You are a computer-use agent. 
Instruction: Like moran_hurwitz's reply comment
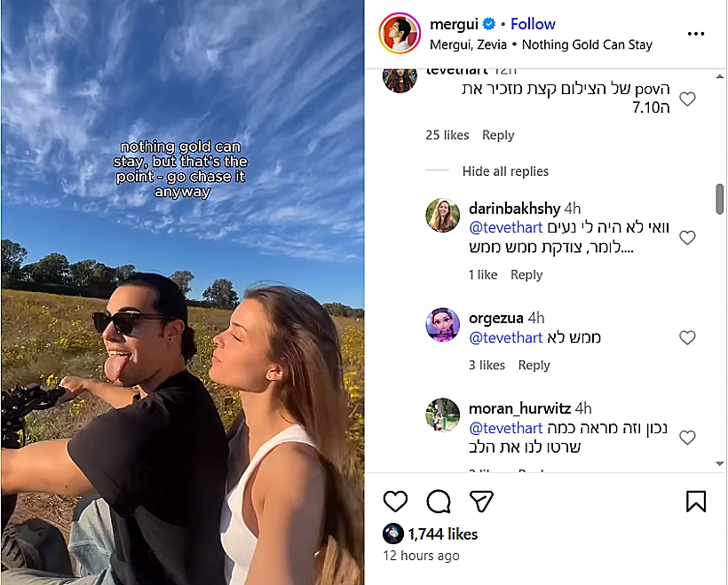coord(687,438)
